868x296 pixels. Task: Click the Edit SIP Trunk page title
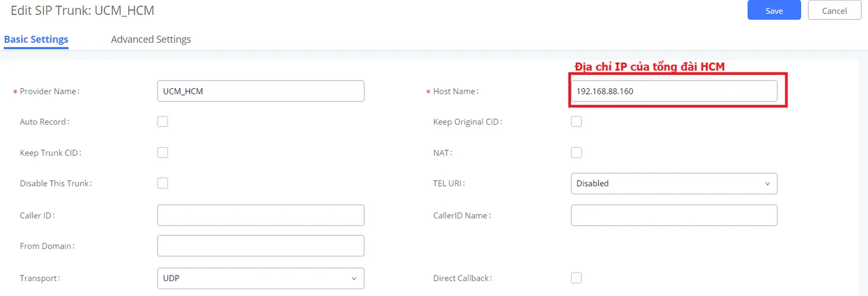click(82, 11)
